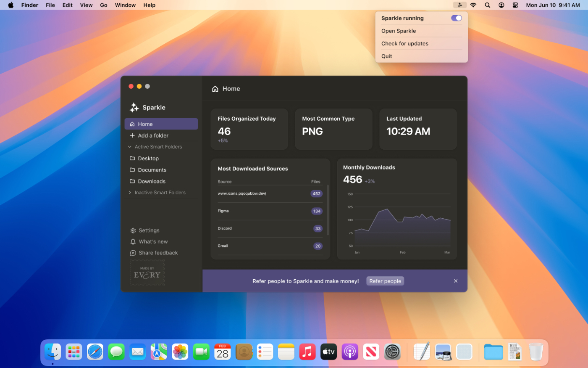This screenshot has width=588, height=368.
Task: Choose Check for updates from the menu
Action: pos(404,43)
